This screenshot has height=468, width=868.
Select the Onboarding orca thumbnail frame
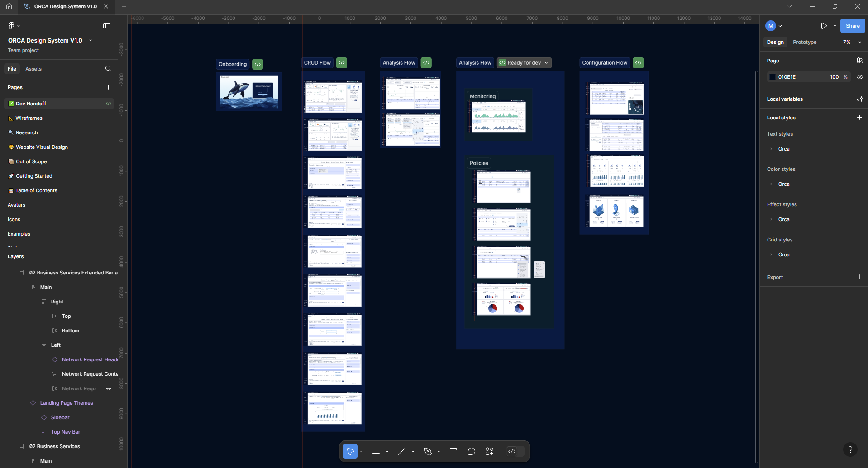click(x=249, y=92)
